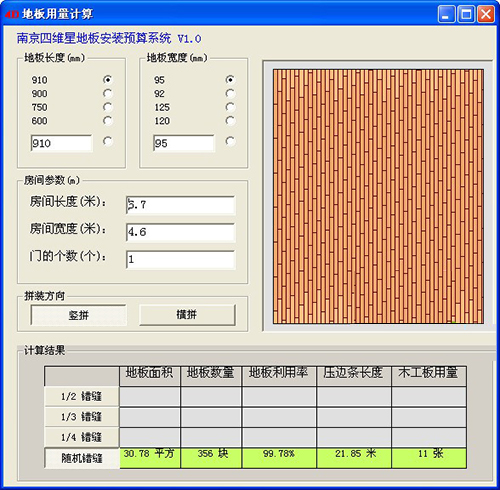The width and height of the screenshot is (500, 490).
Task: Select the 1/3 错缝 row header
Action: tap(82, 417)
